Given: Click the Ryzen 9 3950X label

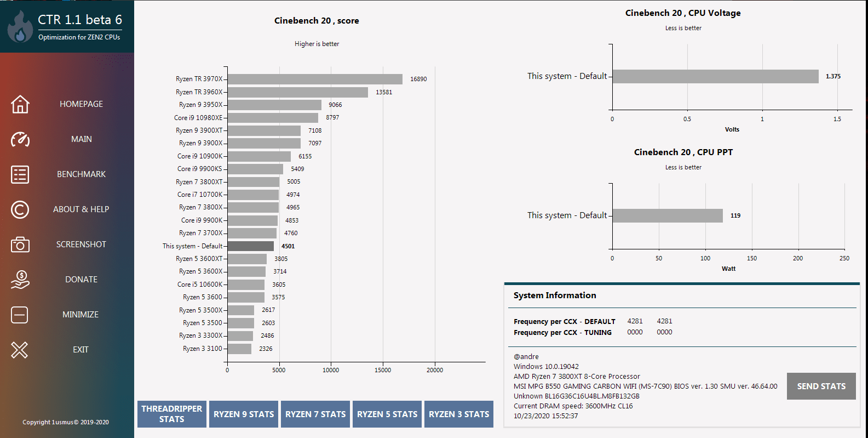Looking at the screenshot, I should point(200,105).
